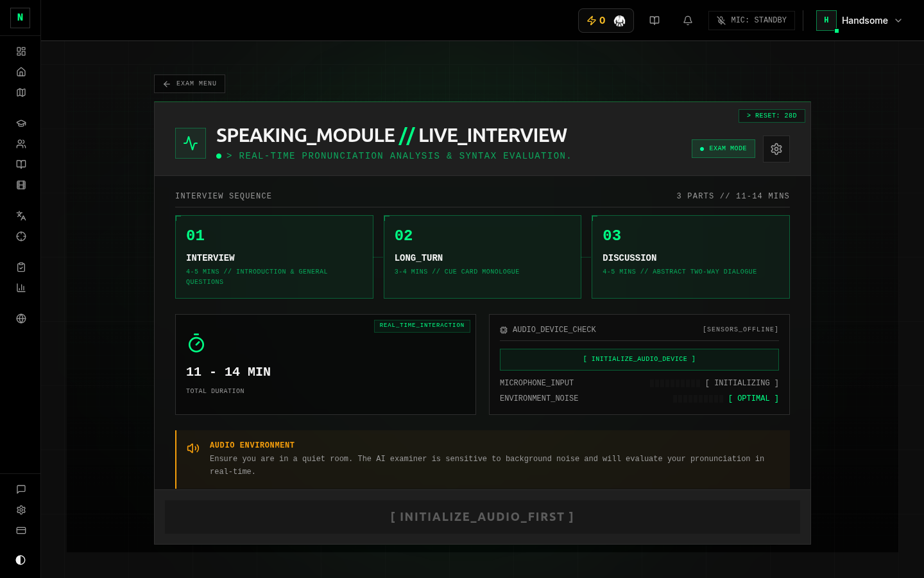The width and height of the screenshot is (924, 578).
Task: Click the 3 PARTS // 11-14 MINS text
Action: 733,196
